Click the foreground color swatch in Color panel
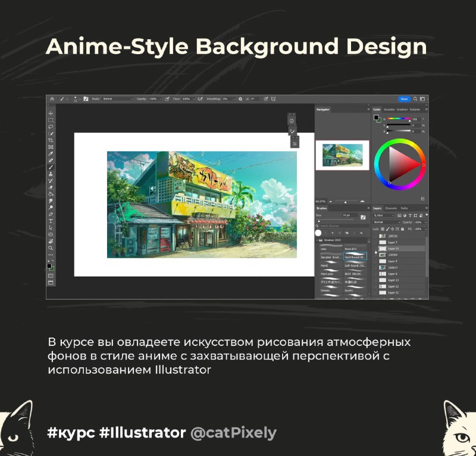The height and width of the screenshot is (456, 476). pyautogui.click(x=376, y=117)
